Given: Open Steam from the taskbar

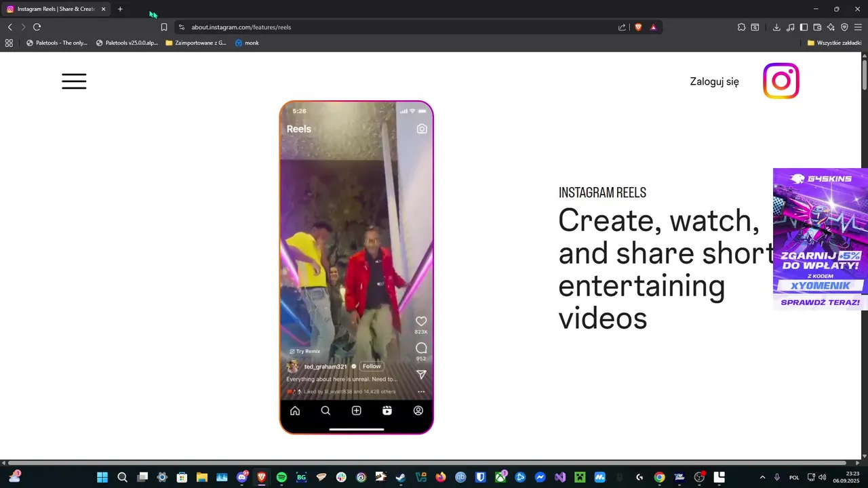Looking at the screenshot, I should point(401,477).
